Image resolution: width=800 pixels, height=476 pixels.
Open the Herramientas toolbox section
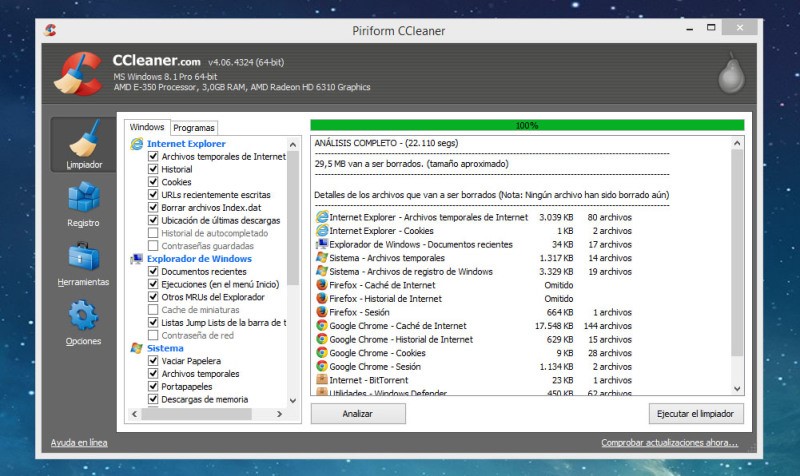(x=83, y=264)
